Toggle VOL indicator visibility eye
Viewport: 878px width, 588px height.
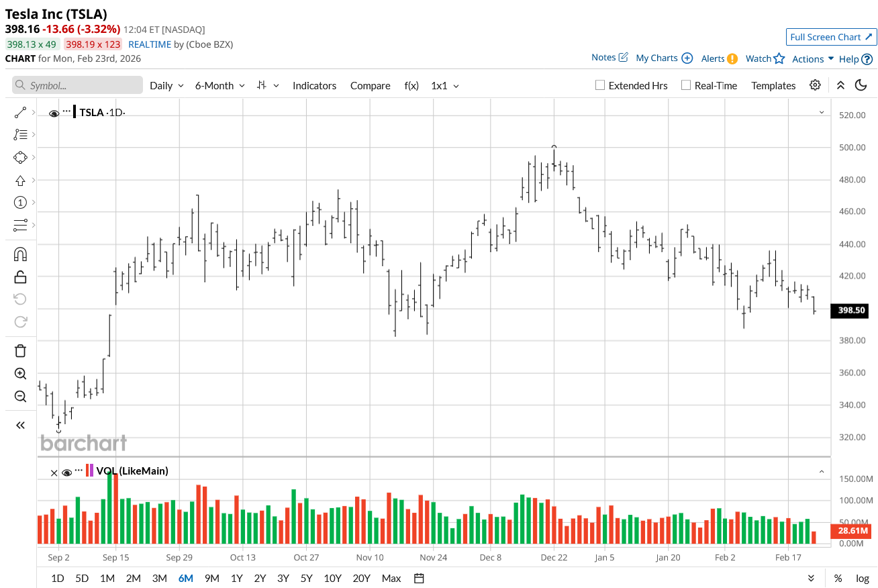[66, 473]
